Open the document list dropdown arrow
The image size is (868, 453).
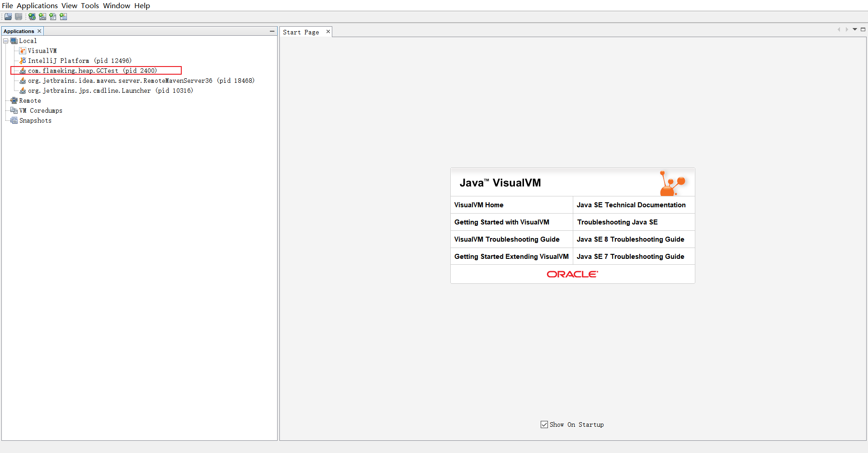click(855, 29)
